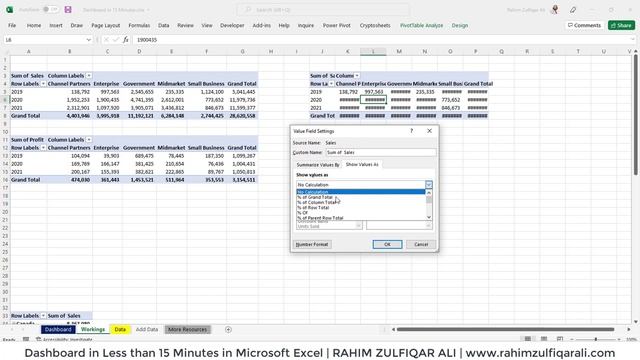Open the Review ribbon tab

click(185, 25)
